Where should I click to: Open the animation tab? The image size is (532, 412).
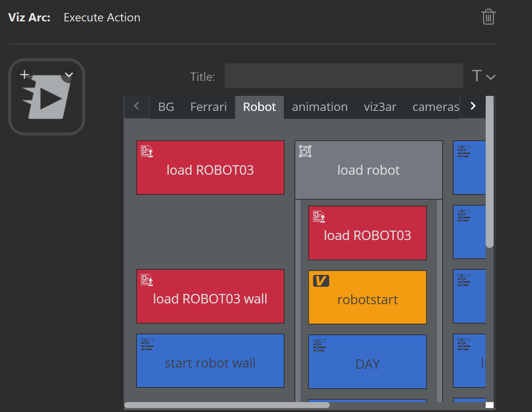320,107
